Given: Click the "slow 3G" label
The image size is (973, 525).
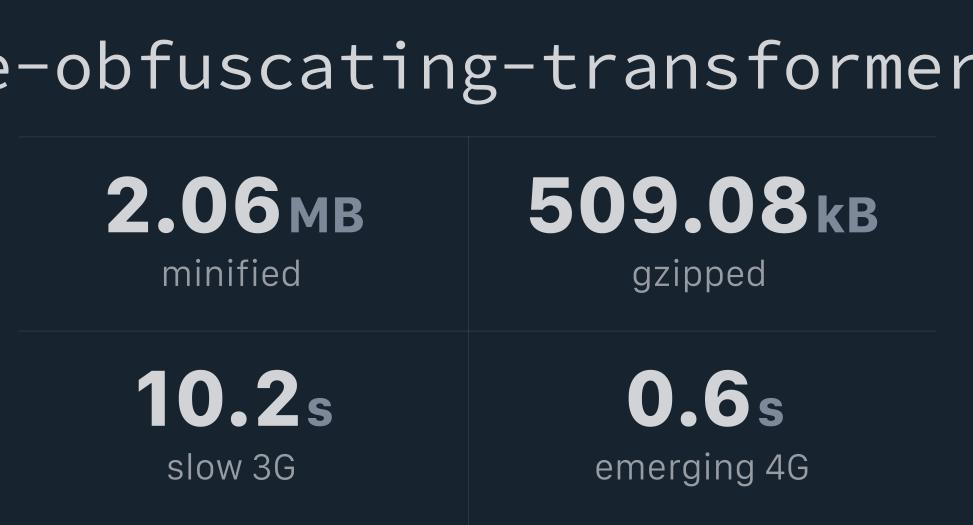Looking at the screenshot, I should tap(231, 467).
